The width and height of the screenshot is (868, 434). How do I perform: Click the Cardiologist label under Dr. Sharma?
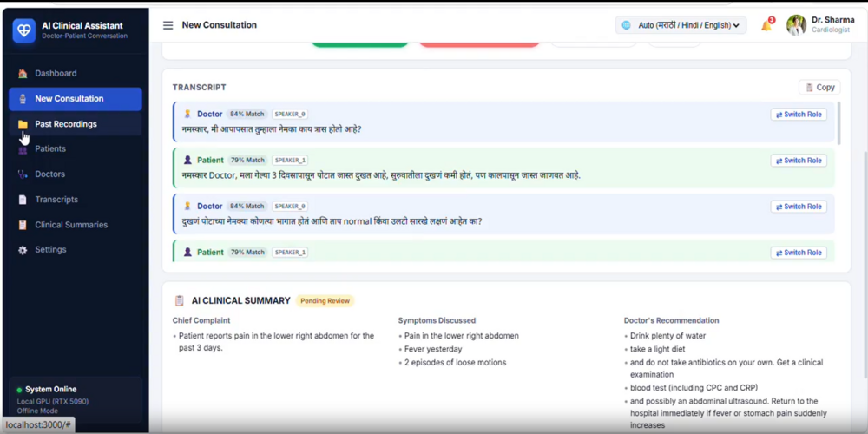[x=831, y=30]
